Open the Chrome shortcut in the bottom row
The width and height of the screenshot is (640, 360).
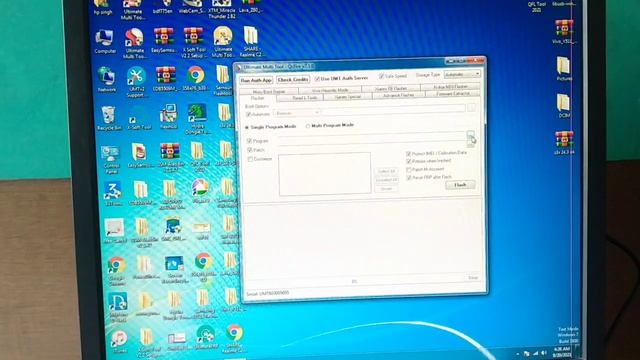[x=234, y=339]
